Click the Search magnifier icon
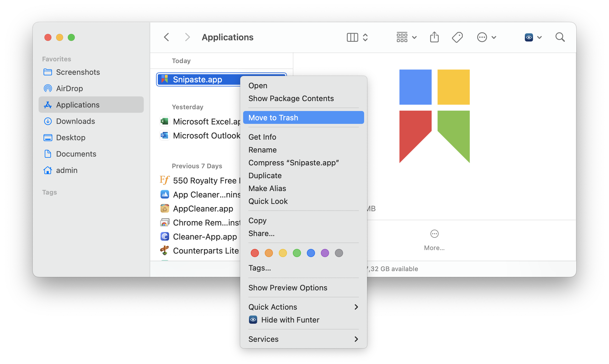The image size is (609, 364). 560,37
